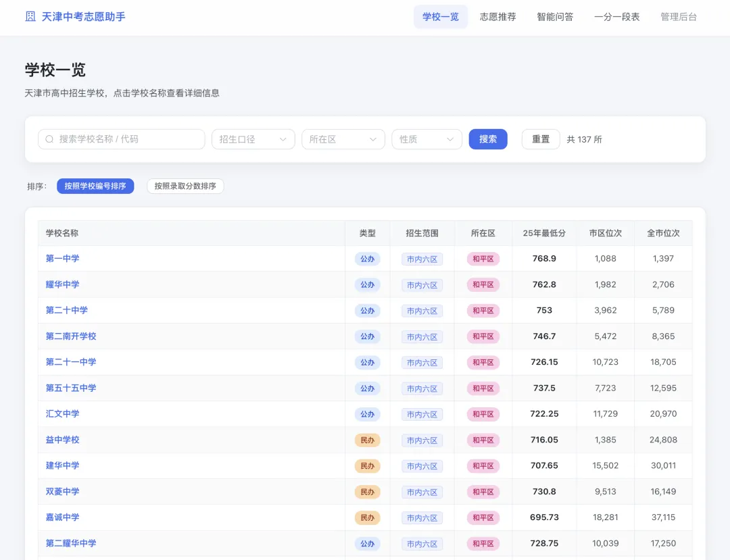Screen dimensions: 730x560
Task: Click the 所在区 column header
Action: click(x=483, y=233)
